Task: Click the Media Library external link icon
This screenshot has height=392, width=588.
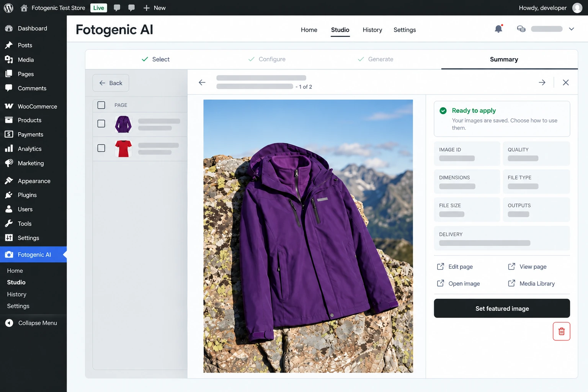Action: point(512,283)
